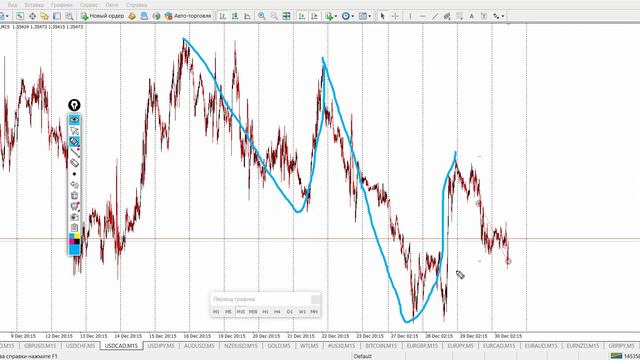
Task: Select the text 'A' tool
Action: [x=471, y=16]
